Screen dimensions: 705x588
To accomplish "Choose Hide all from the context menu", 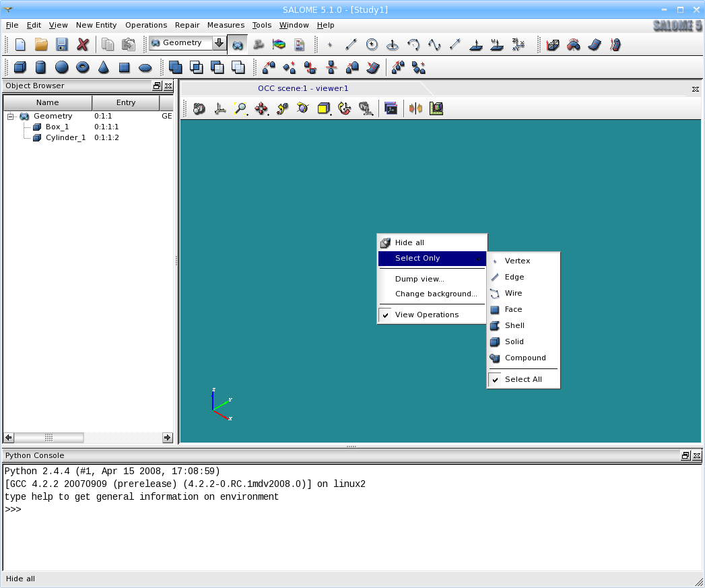I will coord(432,243).
